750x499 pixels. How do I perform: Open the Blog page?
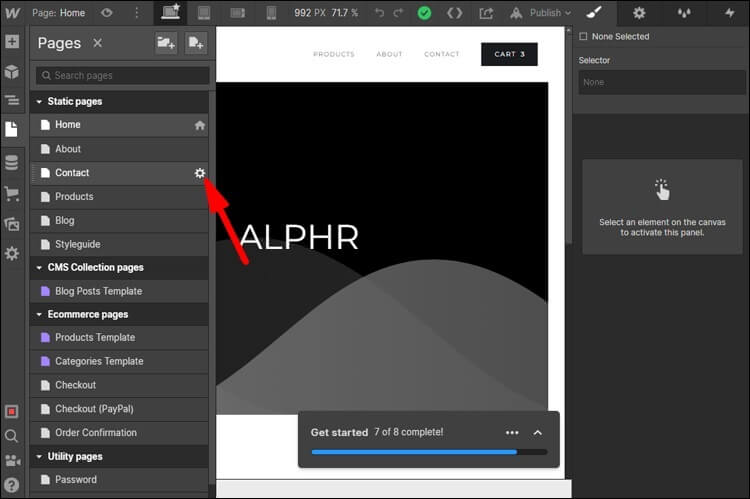119,221
